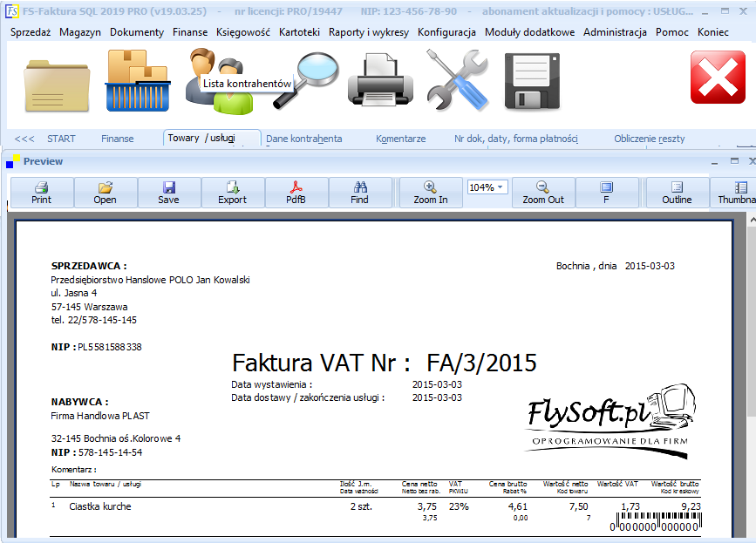The width and height of the screenshot is (756, 543).
Task: Click the buyer NIP 578-145-14-54
Action: click(111, 452)
